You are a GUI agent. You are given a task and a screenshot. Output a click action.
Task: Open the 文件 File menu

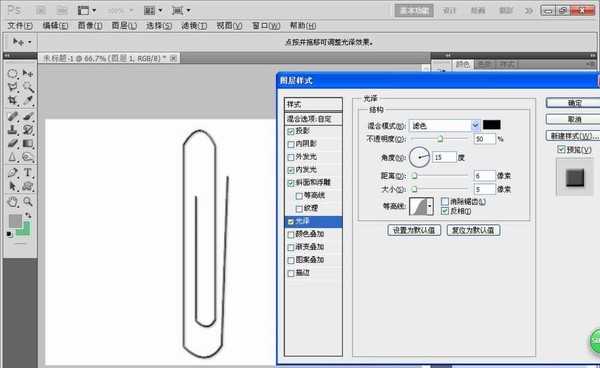tap(20, 26)
